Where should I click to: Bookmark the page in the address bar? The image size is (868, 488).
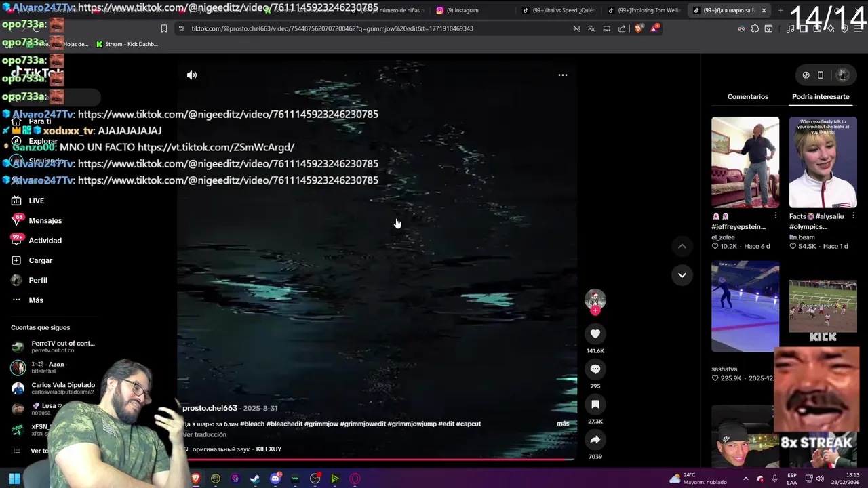pos(164,28)
